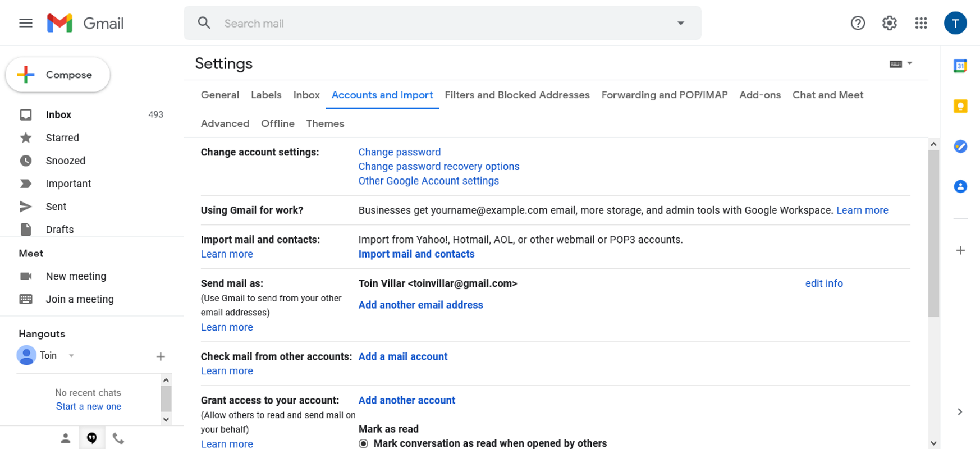This screenshot has width=980, height=449.
Task: Open the input tools keyboard dropdown
Action: click(900, 64)
